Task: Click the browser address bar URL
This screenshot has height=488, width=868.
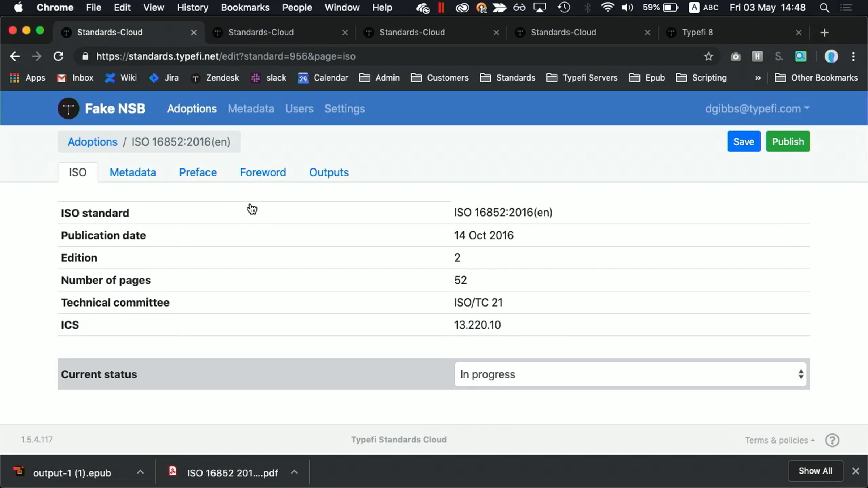Action: click(x=226, y=57)
